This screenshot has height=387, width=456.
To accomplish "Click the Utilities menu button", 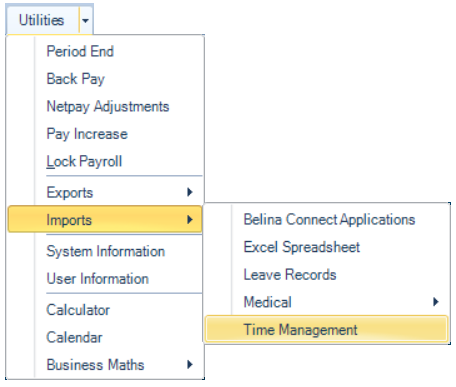I will (x=42, y=20).
